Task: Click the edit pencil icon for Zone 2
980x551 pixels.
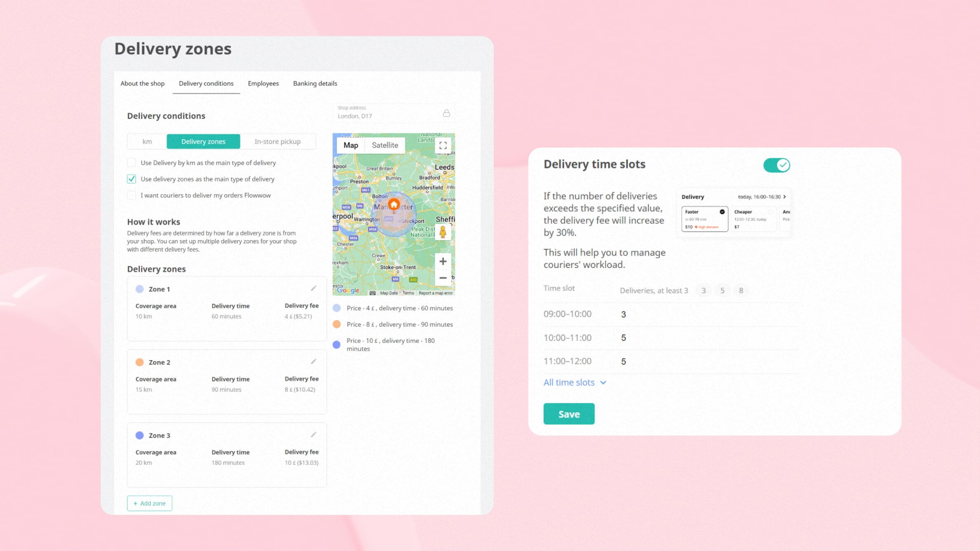Action: 314,362
